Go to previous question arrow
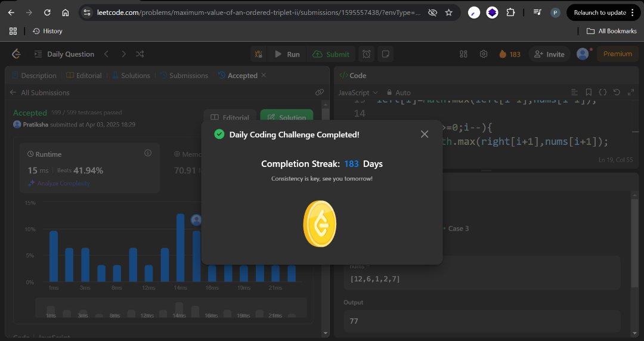Image resolution: width=644 pixels, height=341 pixels. 106,54
